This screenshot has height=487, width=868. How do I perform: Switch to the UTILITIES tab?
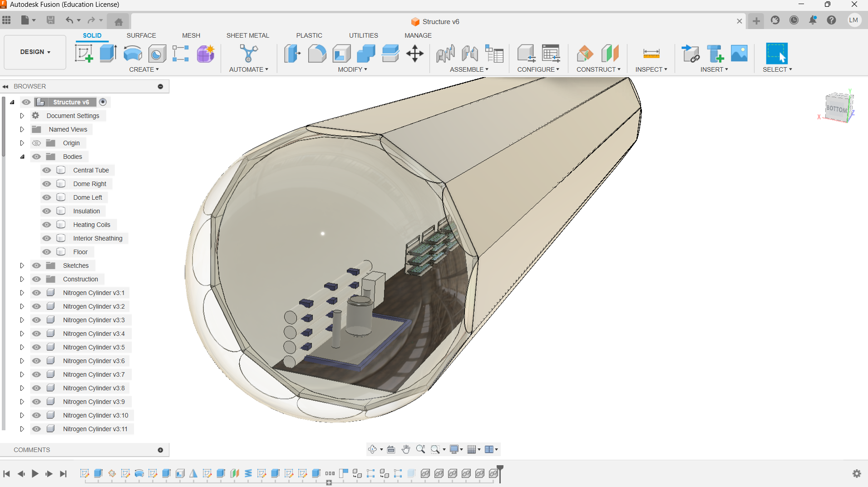point(364,35)
